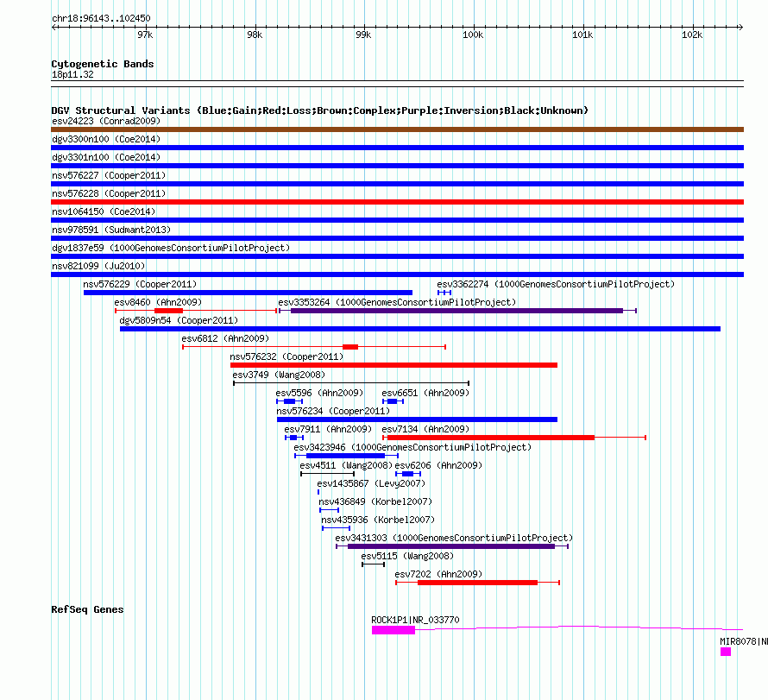The height and width of the screenshot is (700, 768).
Task: Click the blue dgv5809n54 gain bar
Action: [420, 329]
